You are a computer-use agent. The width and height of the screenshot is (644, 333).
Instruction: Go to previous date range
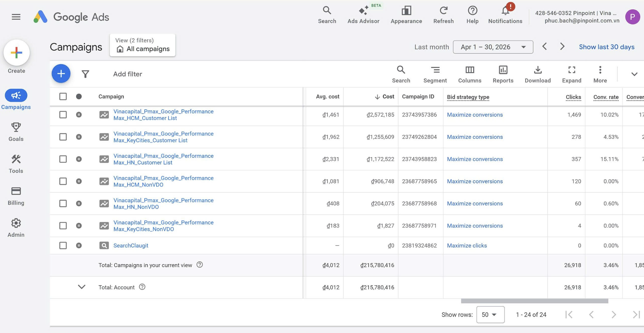[544, 47]
